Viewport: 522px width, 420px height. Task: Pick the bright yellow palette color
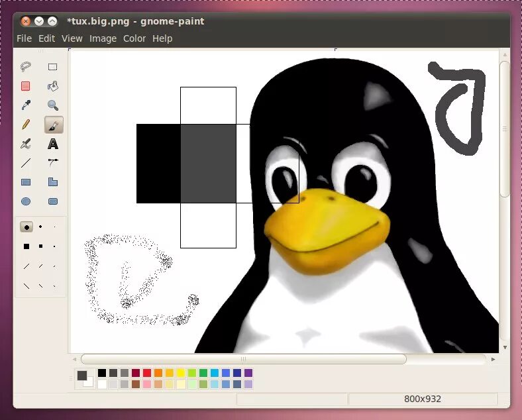(x=181, y=373)
